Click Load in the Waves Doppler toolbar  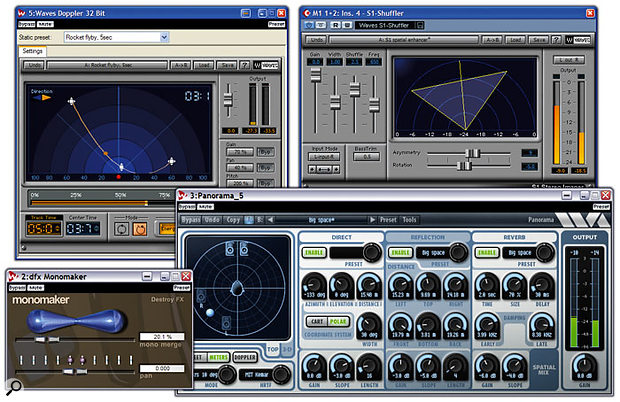pos(204,65)
